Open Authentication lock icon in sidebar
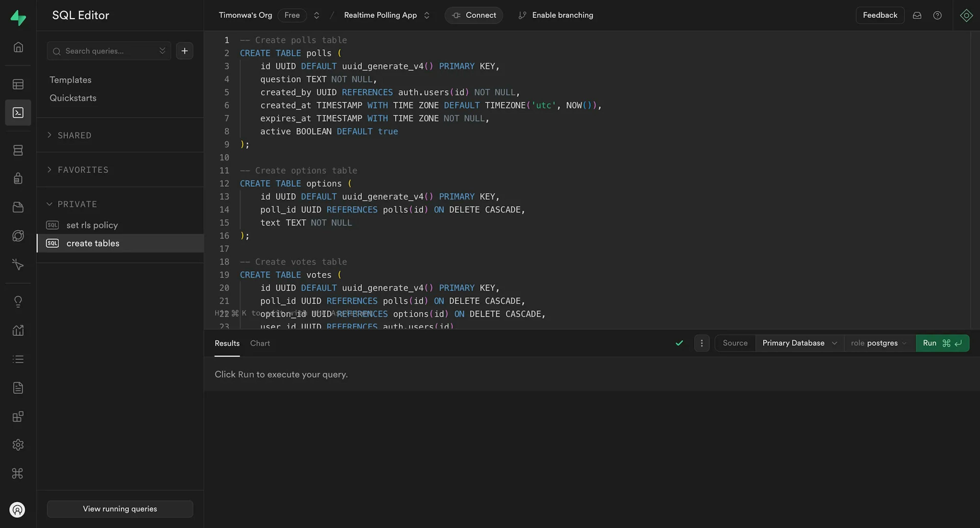This screenshot has width=980, height=528. pos(18,178)
